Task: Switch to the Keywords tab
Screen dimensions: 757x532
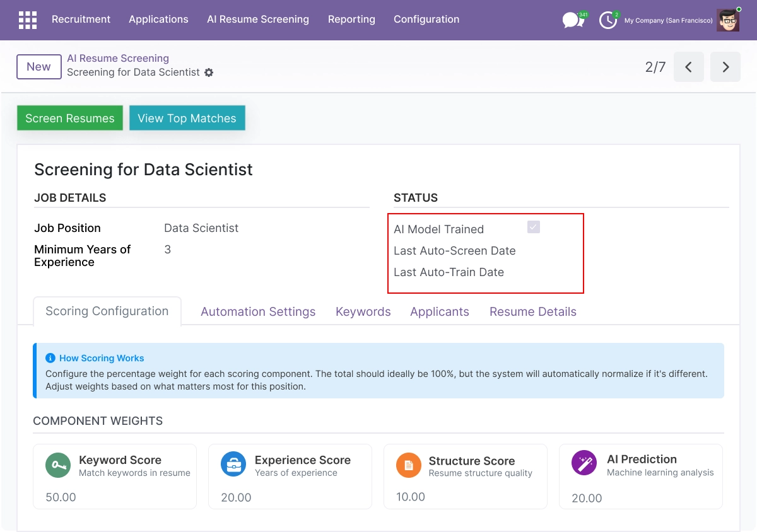Action: click(363, 311)
